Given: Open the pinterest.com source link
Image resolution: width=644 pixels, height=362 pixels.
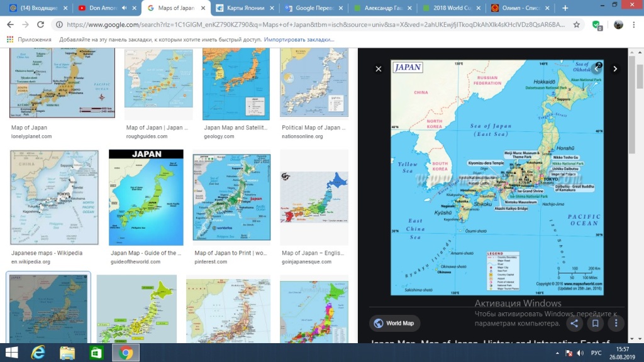Looking at the screenshot, I should click(x=211, y=261).
